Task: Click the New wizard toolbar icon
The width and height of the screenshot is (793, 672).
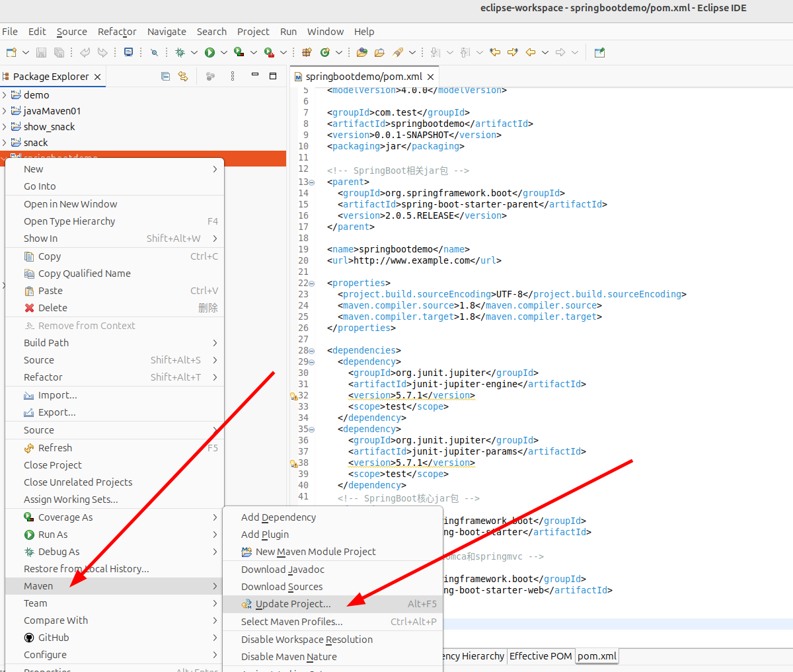Action: (11, 52)
